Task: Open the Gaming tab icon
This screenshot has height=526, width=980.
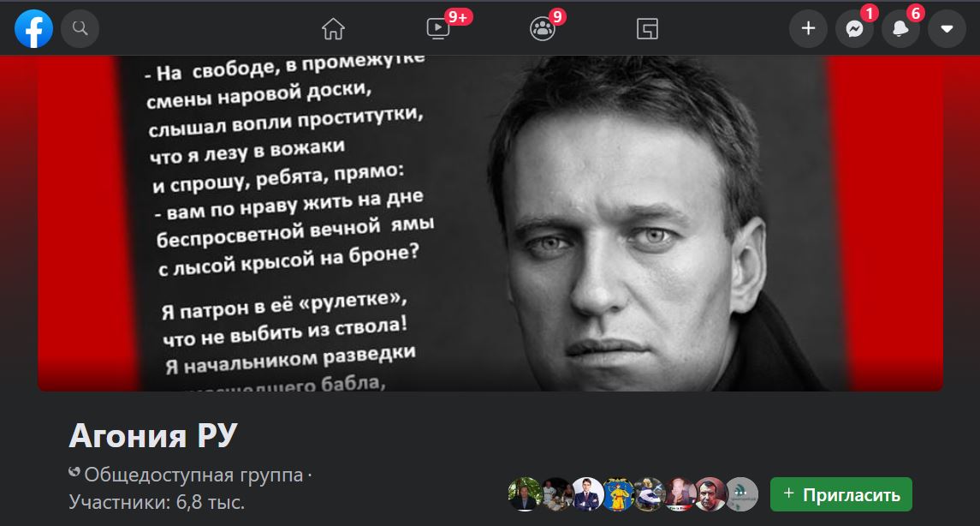Action: point(648,29)
